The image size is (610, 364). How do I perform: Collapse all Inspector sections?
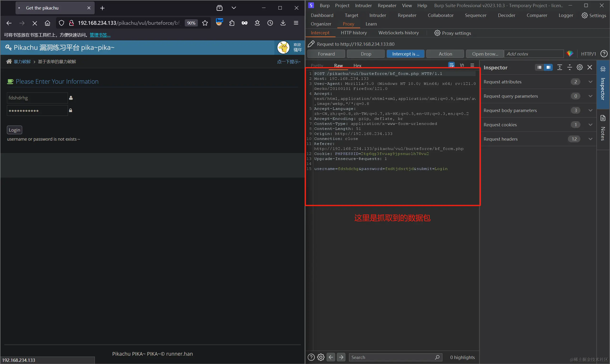click(x=569, y=67)
